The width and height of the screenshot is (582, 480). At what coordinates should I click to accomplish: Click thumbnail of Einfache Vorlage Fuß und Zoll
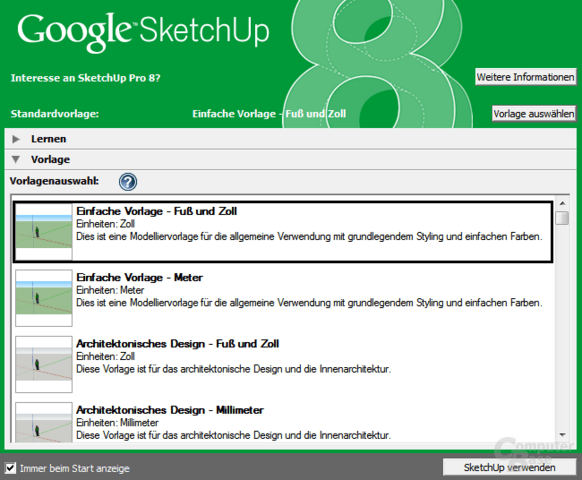coord(44,232)
